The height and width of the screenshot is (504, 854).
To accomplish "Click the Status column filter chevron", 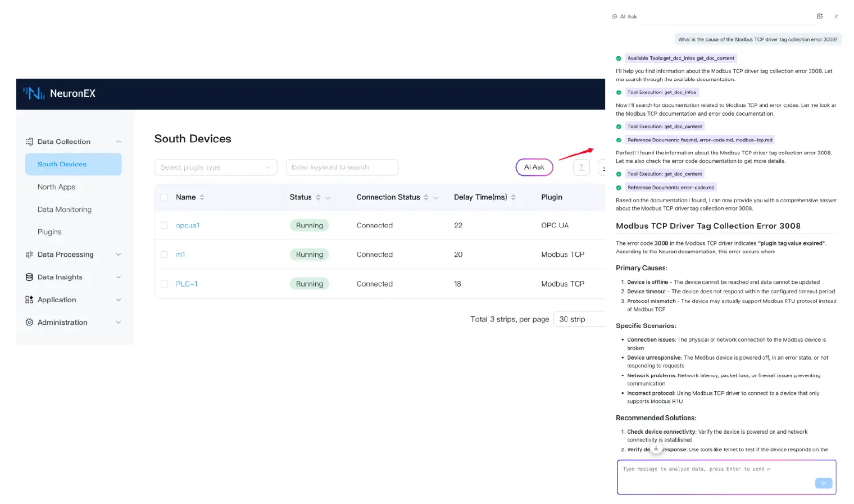I will (328, 198).
